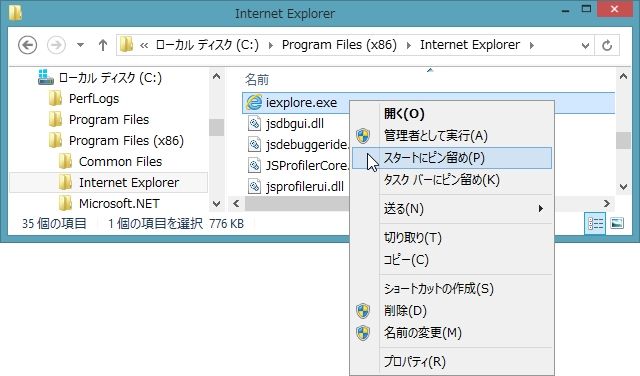This screenshot has width=640, height=376.
Task: Open プロパティ(R) from context menu
Action: tap(452, 361)
